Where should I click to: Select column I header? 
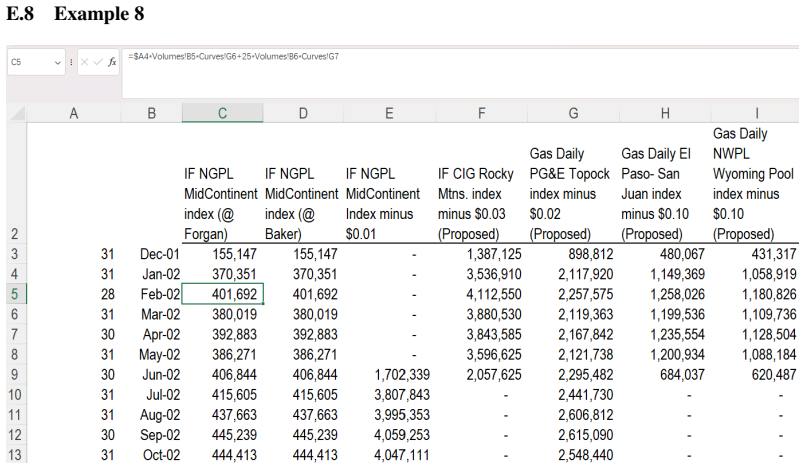tap(756, 113)
